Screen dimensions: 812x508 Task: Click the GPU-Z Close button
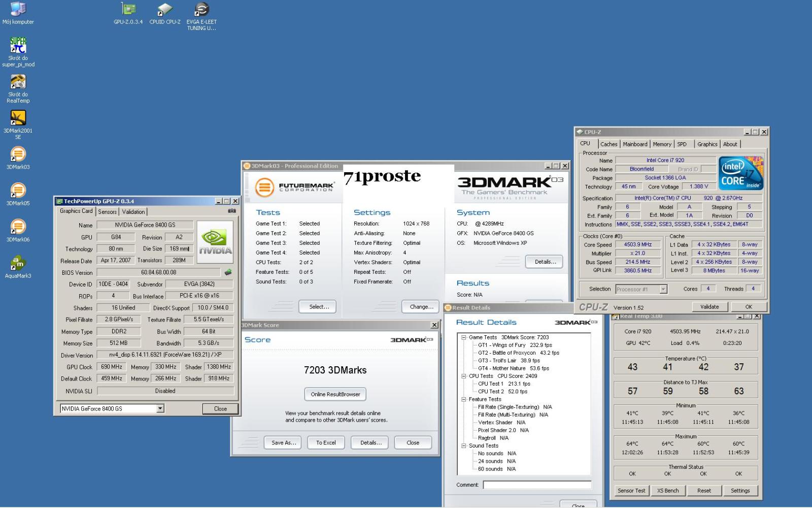(x=220, y=408)
